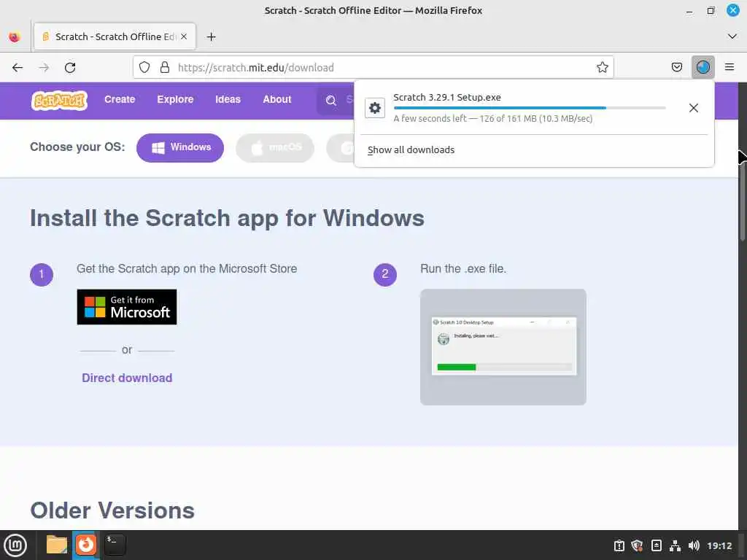Cancel the Scratch Setup.exe download
The image size is (747, 560).
[694, 108]
